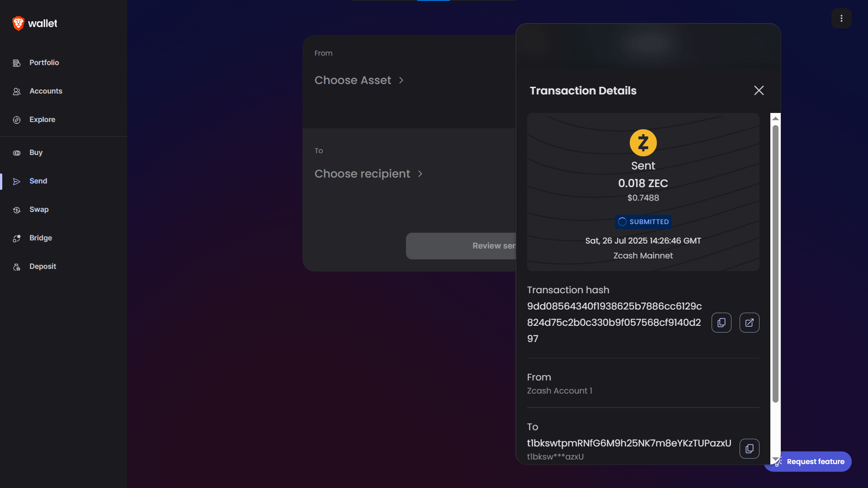
Task: Select the Send paper-plane icon
Action: point(17,181)
